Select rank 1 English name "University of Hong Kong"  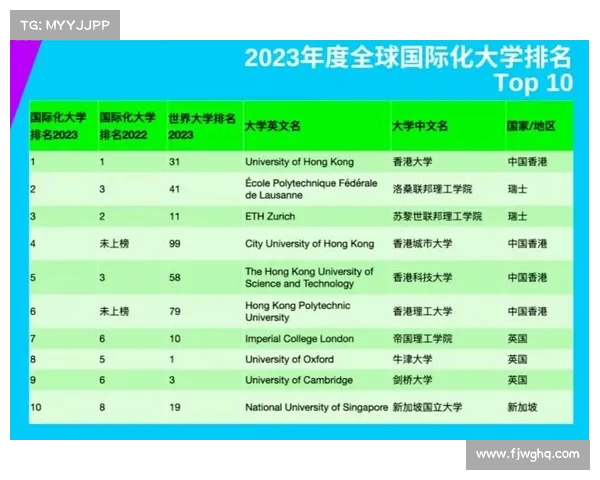point(300,162)
